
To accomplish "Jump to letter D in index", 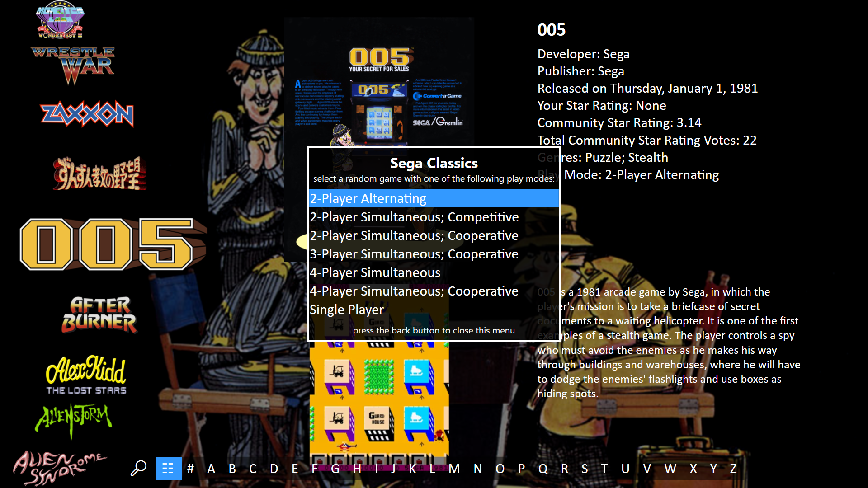I will coord(274,469).
